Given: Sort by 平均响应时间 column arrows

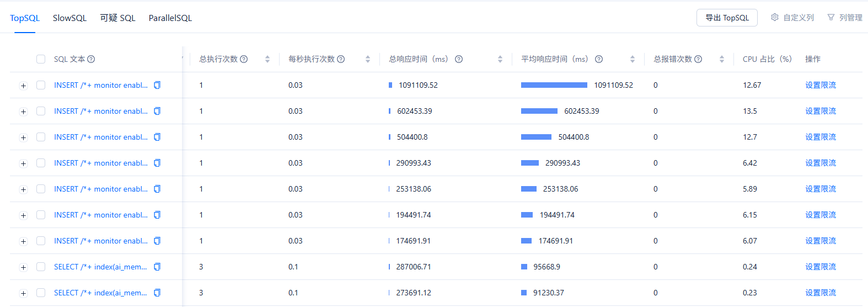Looking at the screenshot, I should tap(633, 59).
